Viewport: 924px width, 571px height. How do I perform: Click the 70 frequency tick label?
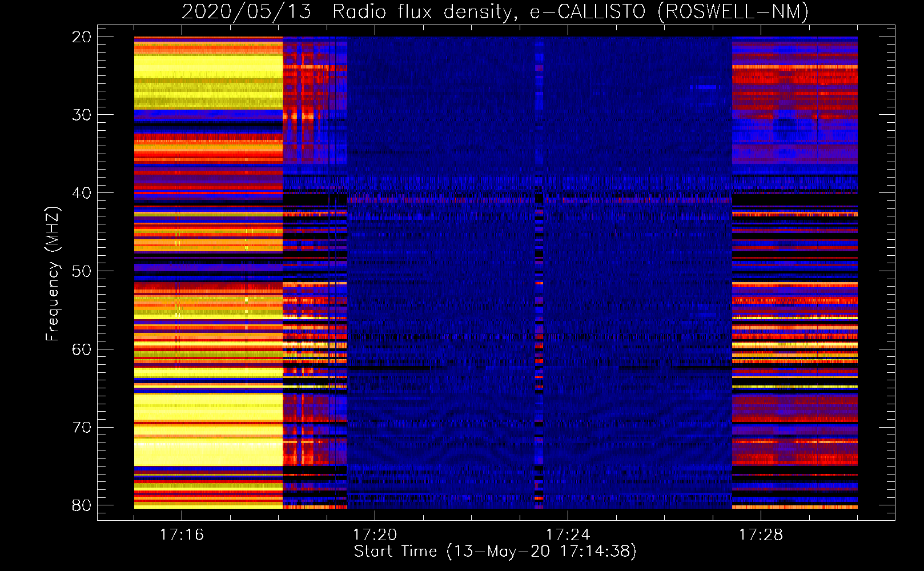point(82,427)
